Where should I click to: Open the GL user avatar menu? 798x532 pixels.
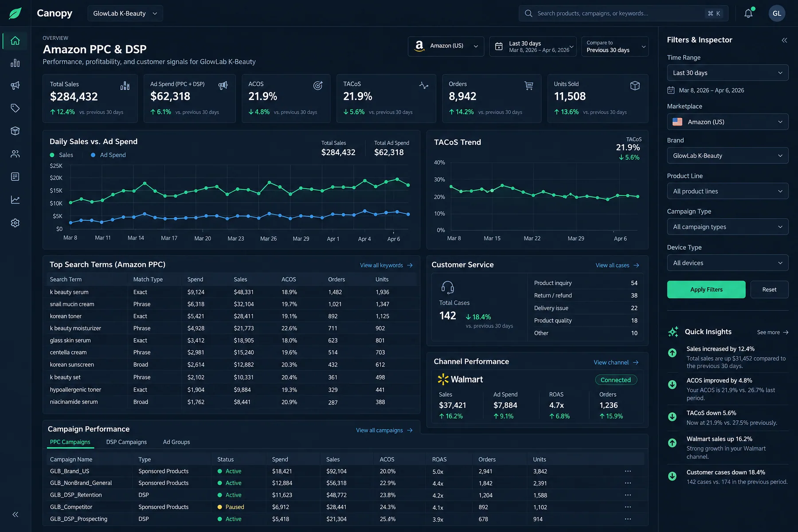(x=777, y=13)
